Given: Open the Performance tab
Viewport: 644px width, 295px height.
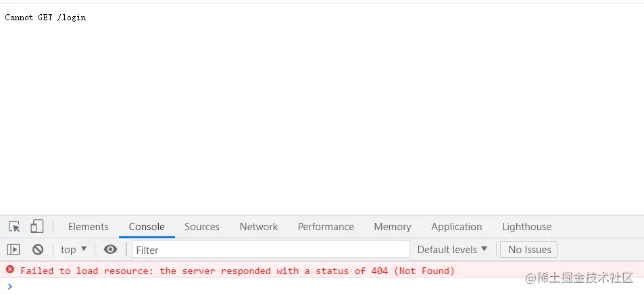Looking at the screenshot, I should point(326,226).
